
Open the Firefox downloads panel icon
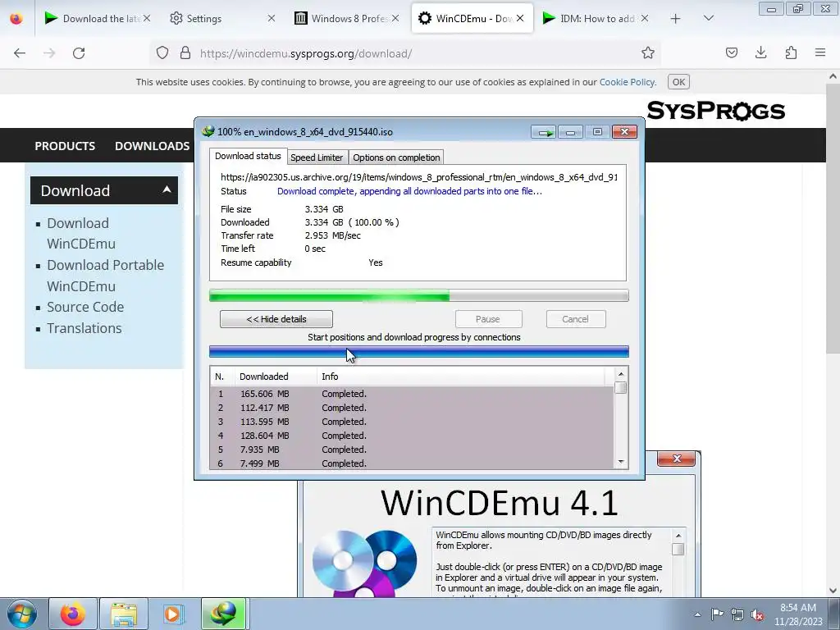coord(760,53)
